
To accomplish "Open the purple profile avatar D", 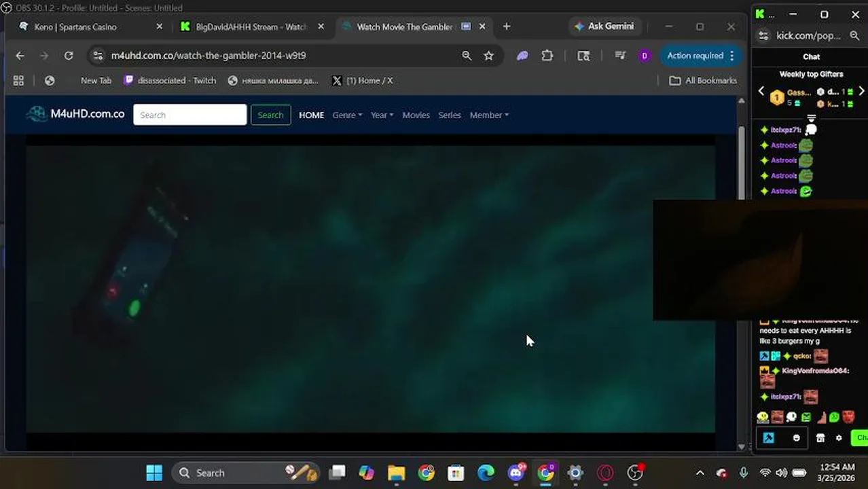I will pos(645,56).
